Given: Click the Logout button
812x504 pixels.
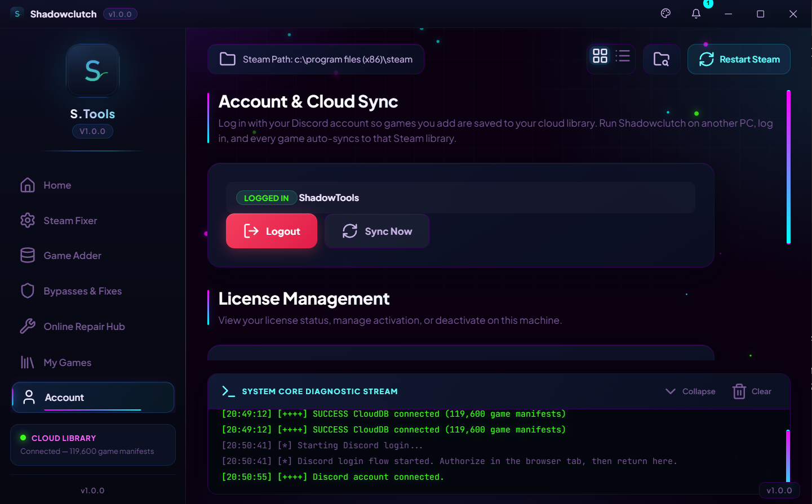Looking at the screenshot, I should point(272,231).
